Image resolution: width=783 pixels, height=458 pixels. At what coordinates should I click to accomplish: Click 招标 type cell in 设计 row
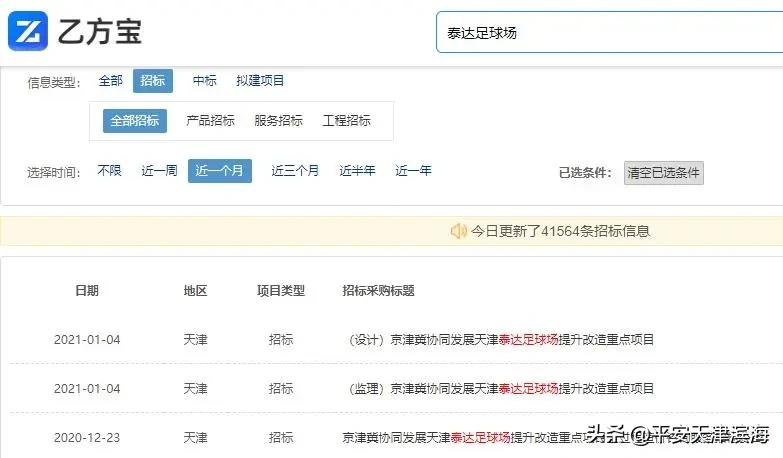click(281, 340)
